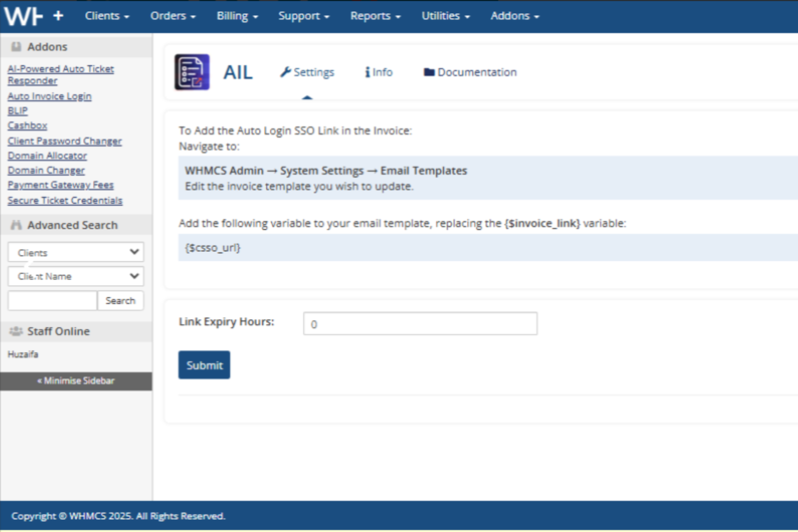Click the Settings wrench icon
This screenshot has height=532, width=798.
coord(285,72)
